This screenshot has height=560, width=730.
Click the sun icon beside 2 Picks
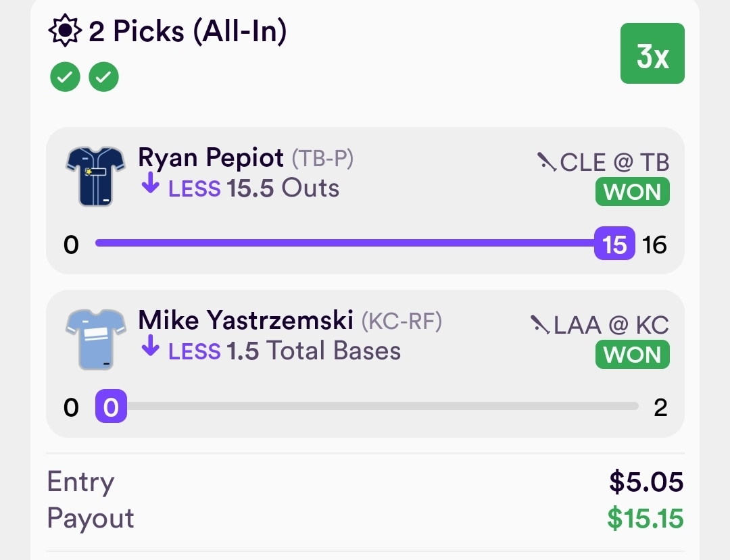point(65,32)
